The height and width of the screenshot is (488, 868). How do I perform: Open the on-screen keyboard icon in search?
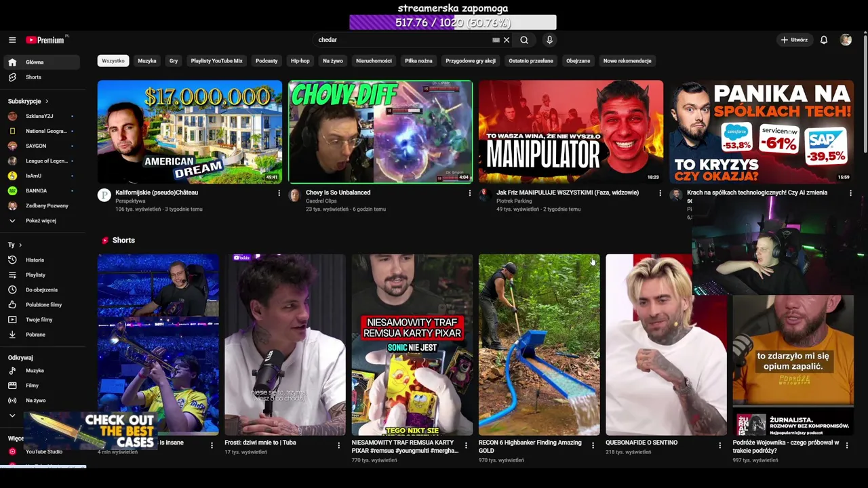(496, 40)
